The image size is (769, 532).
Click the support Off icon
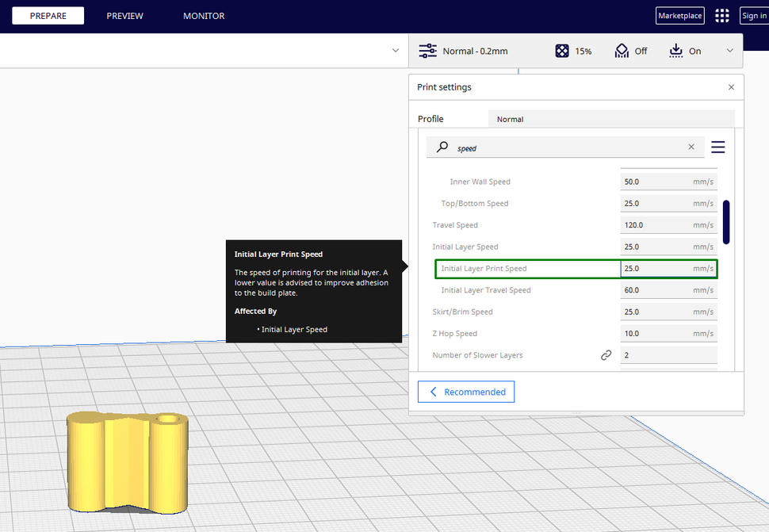pyautogui.click(x=622, y=51)
